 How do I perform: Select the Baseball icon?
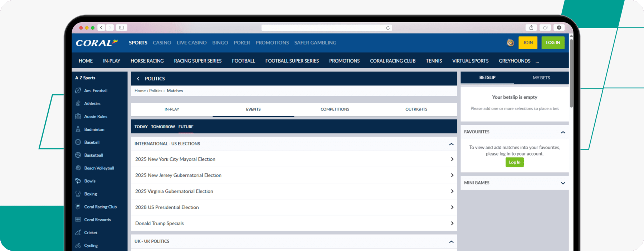tap(78, 142)
